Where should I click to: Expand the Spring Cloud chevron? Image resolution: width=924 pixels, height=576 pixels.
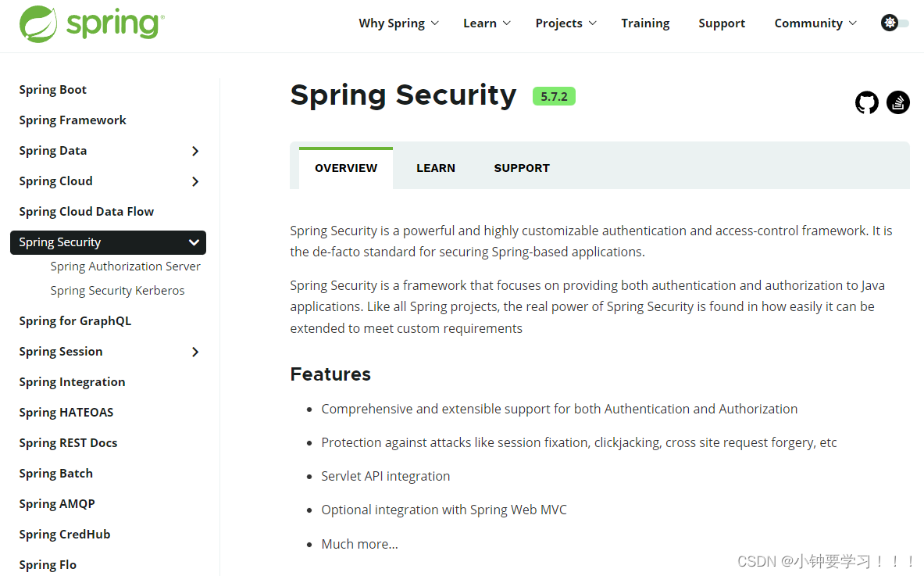coord(195,181)
